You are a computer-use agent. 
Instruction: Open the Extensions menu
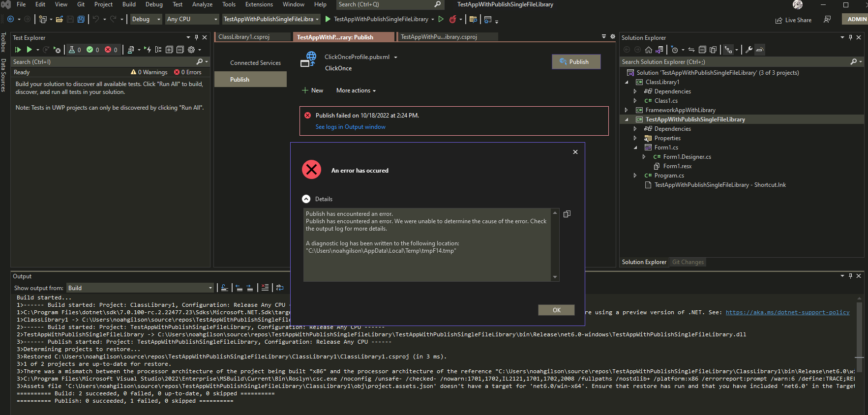(259, 4)
